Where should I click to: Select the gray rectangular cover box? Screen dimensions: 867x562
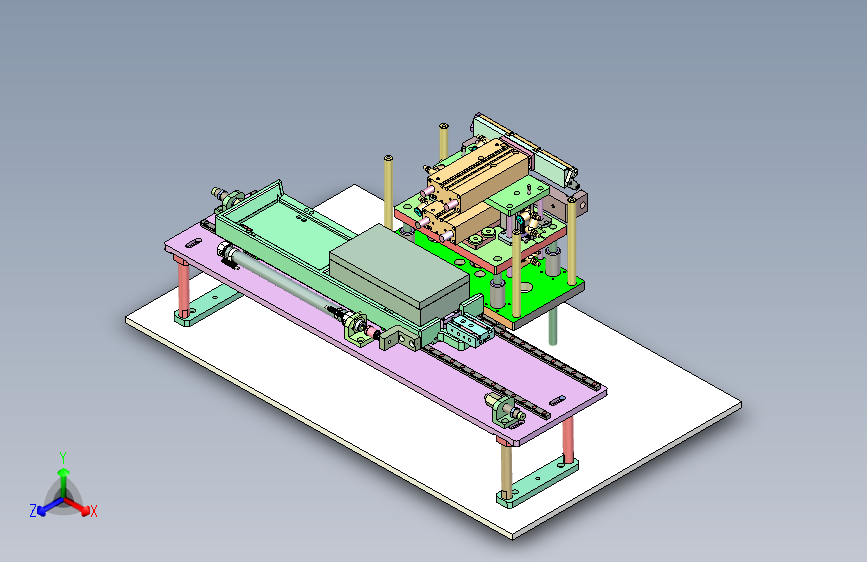coord(399,274)
